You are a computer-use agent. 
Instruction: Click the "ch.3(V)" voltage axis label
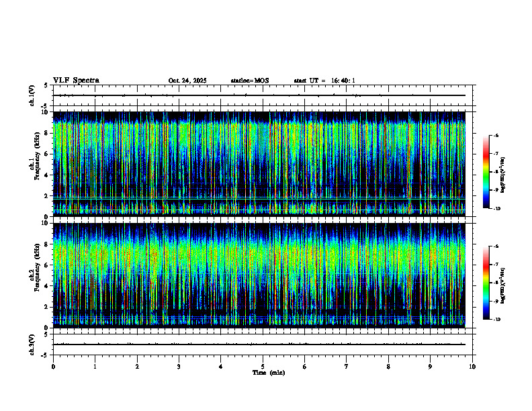(32, 345)
